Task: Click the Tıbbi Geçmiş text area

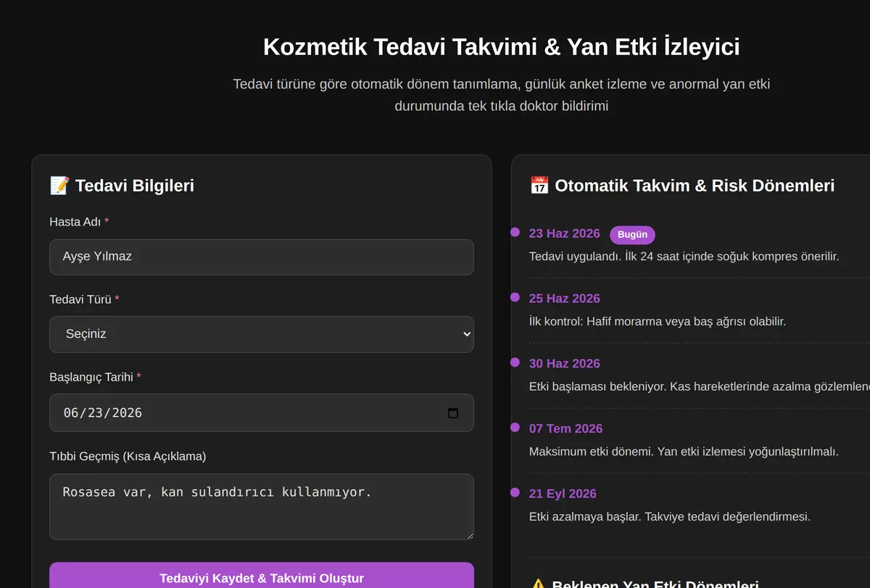Action: [261, 507]
